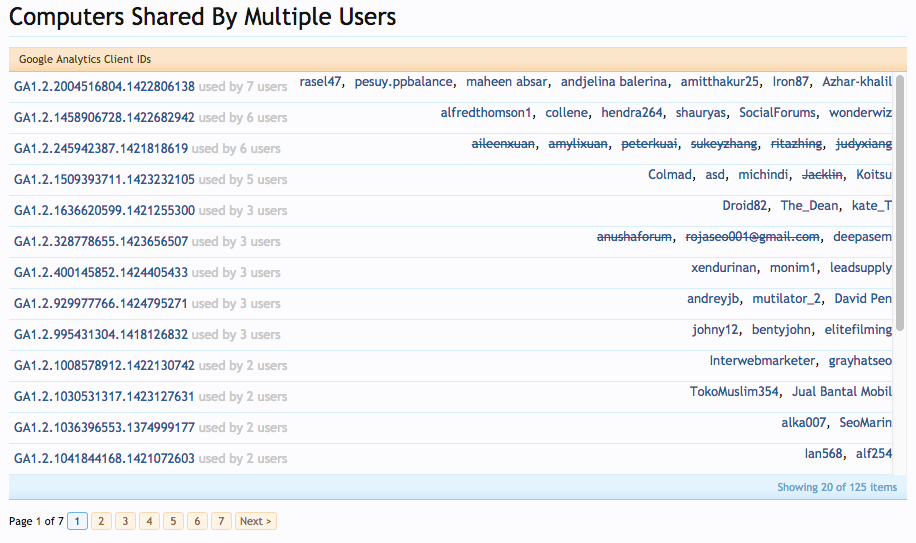The width and height of the screenshot is (916, 543).
Task: Click user rojaseo001@gmail.com link
Action: (x=752, y=236)
